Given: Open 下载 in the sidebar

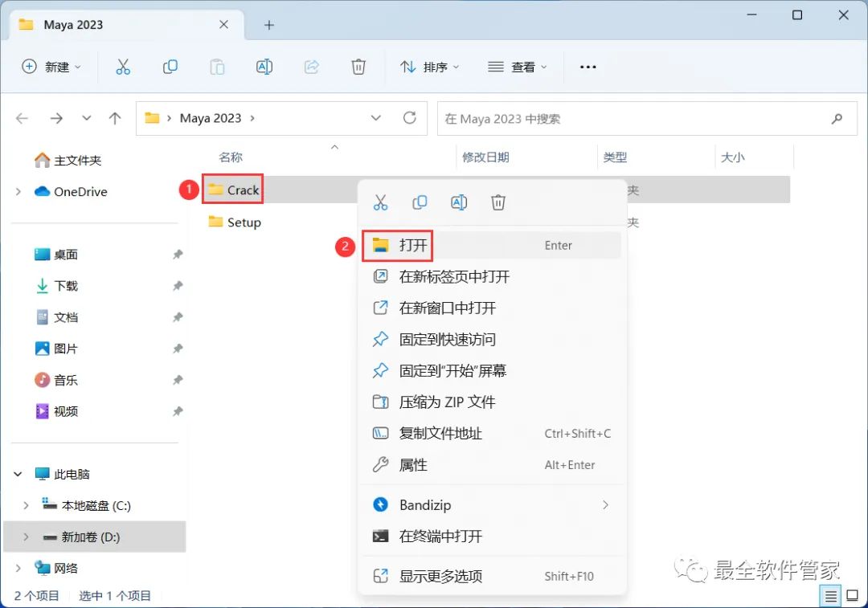Looking at the screenshot, I should [56, 286].
